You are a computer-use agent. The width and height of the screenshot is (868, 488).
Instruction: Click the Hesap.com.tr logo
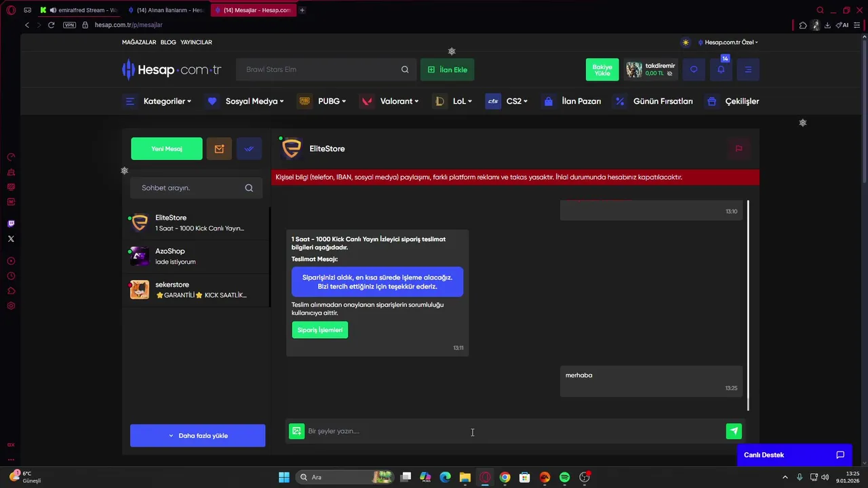click(x=172, y=69)
